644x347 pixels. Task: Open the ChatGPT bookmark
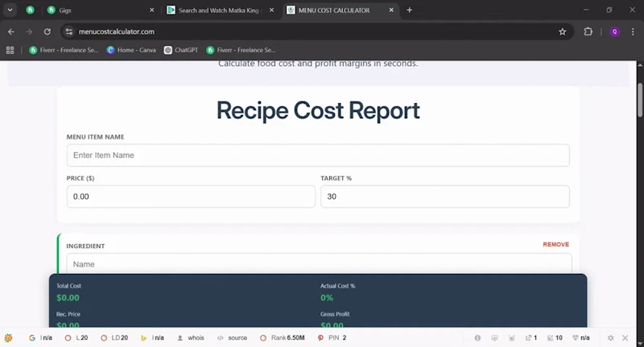pyautogui.click(x=181, y=50)
